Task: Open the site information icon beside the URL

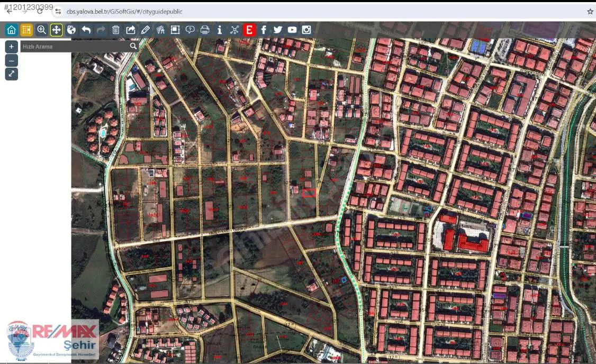Action: pos(58,12)
